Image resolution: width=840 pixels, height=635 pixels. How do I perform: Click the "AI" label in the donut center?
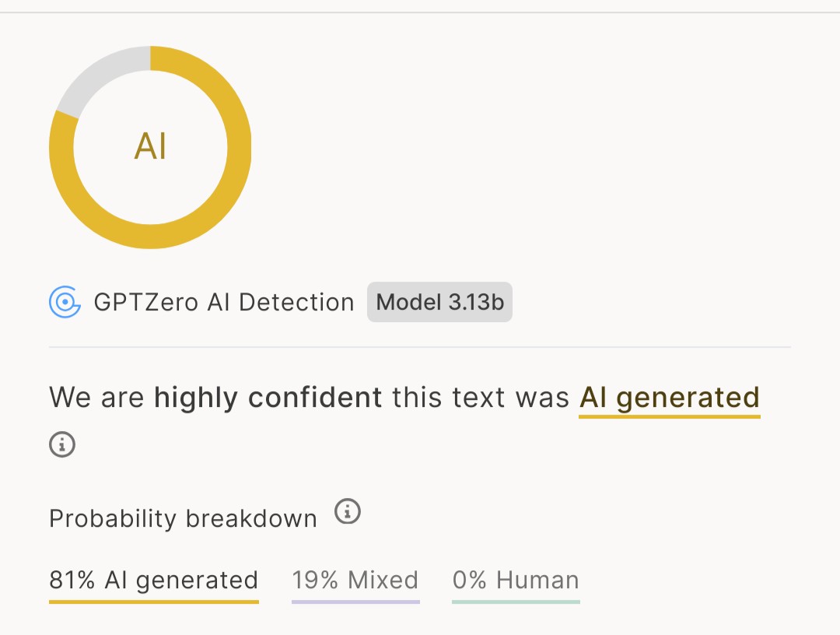pyautogui.click(x=150, y=147)
